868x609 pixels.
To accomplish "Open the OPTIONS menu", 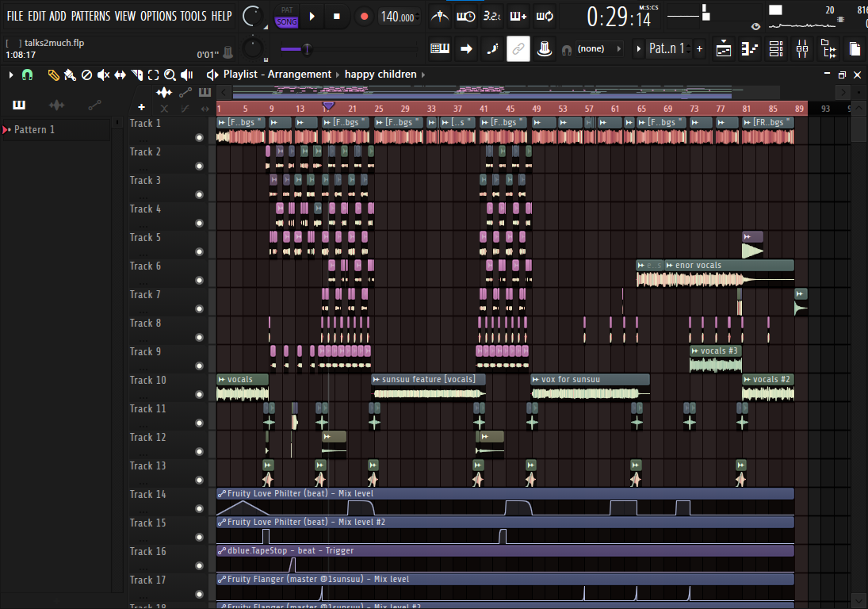I will point(158,16).
